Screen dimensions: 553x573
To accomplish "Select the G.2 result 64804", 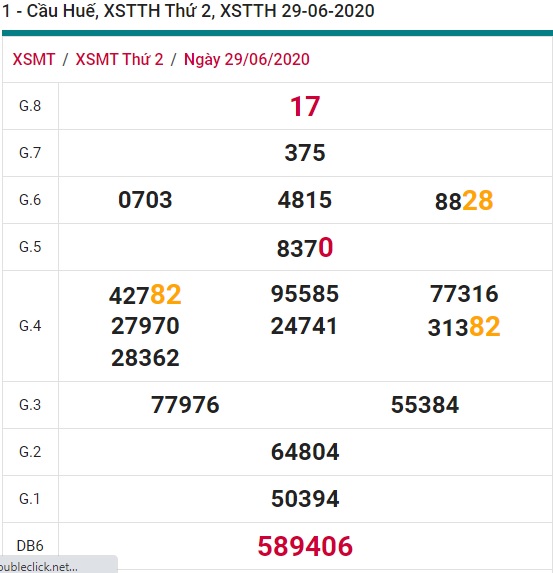I will point(305,452).
